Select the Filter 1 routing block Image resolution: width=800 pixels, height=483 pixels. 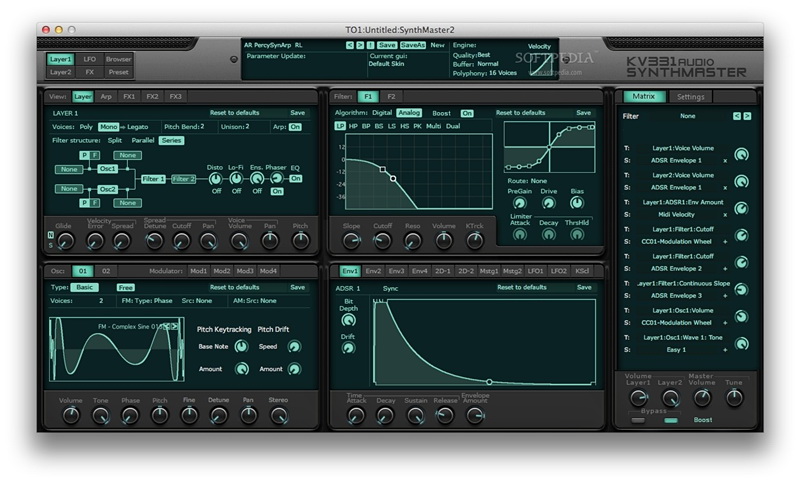[x=153, y=179]
